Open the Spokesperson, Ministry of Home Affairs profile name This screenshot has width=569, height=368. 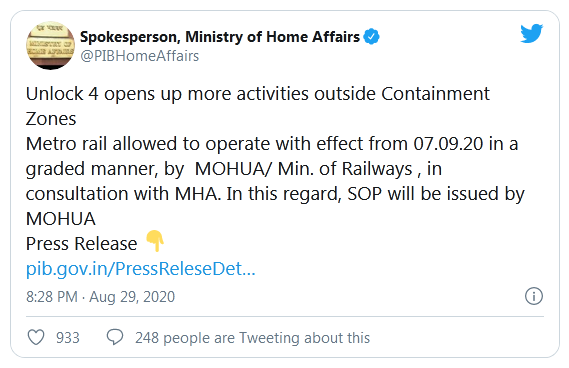[220, 37]
